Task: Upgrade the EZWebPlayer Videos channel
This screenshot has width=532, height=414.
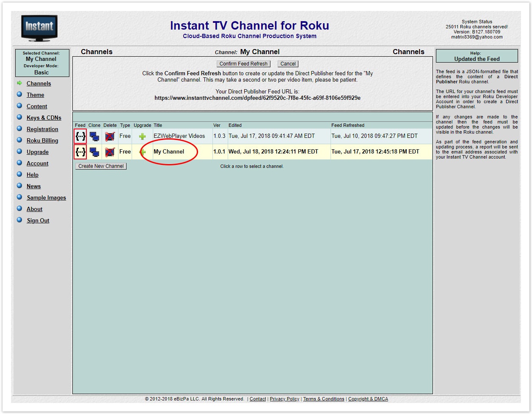Action: [x=142, y=137]
